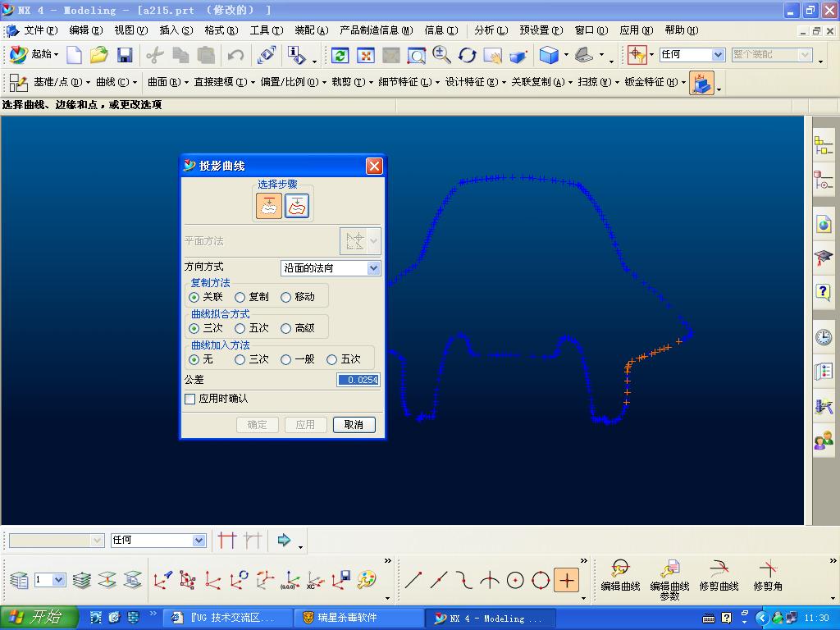Click the blue arrow next icon on selection bar
Viewport: 840px width, 630px height.
(284, 540)
